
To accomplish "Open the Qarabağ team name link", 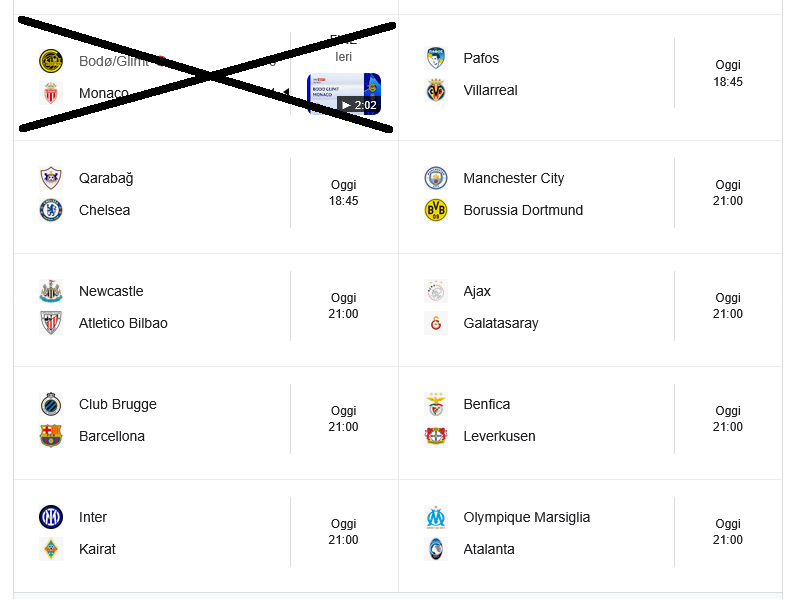I will pos(106,178).
